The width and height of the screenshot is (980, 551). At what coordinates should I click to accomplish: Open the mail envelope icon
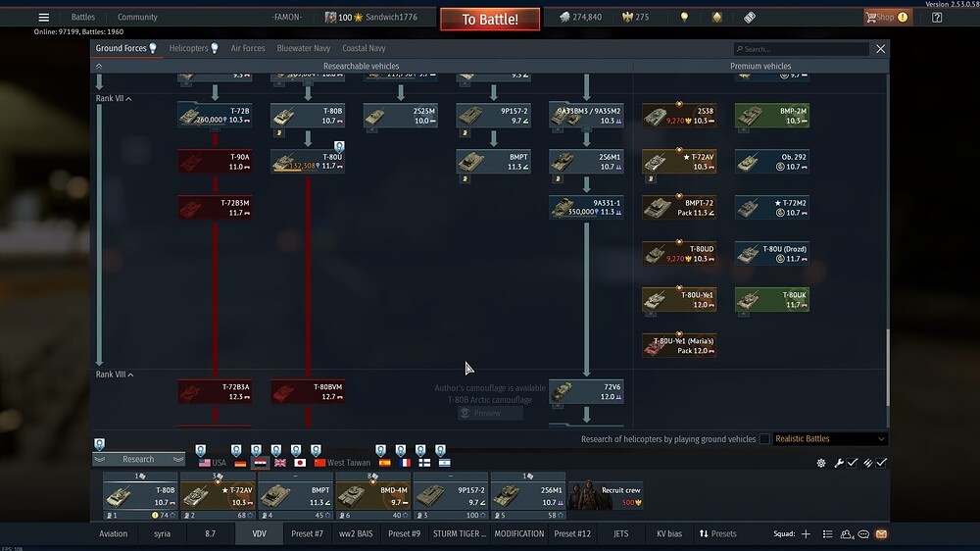coord(881,534)
